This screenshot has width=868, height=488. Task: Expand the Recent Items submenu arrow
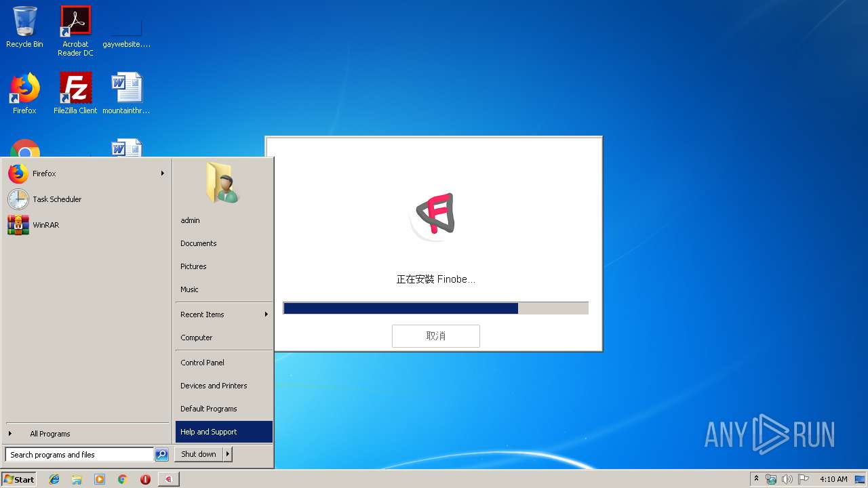[x=267, y=314]
